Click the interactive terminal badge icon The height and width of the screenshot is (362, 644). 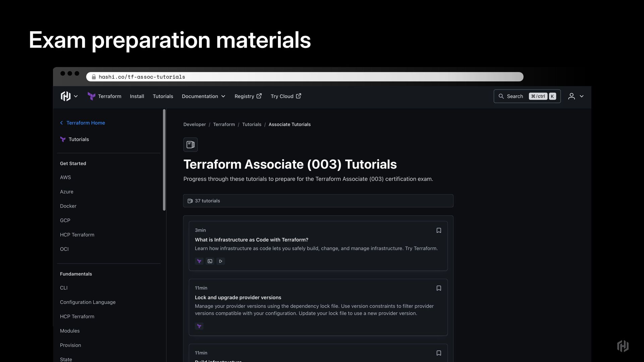210,261
